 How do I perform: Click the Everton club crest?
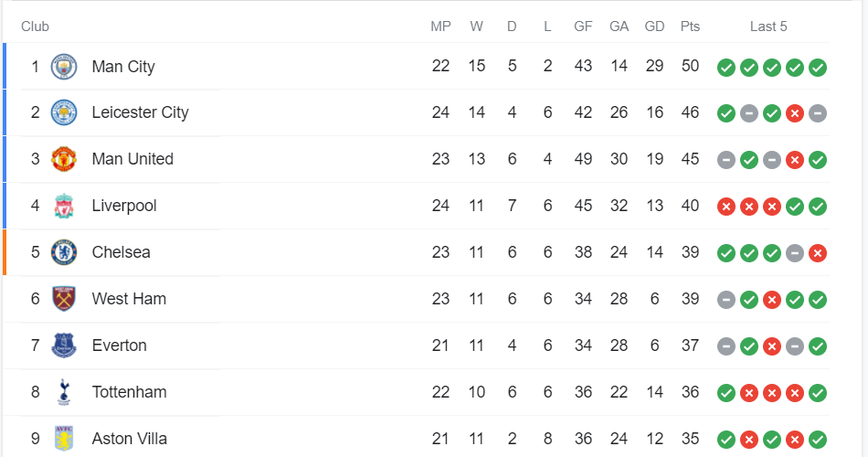coord(64,345)
